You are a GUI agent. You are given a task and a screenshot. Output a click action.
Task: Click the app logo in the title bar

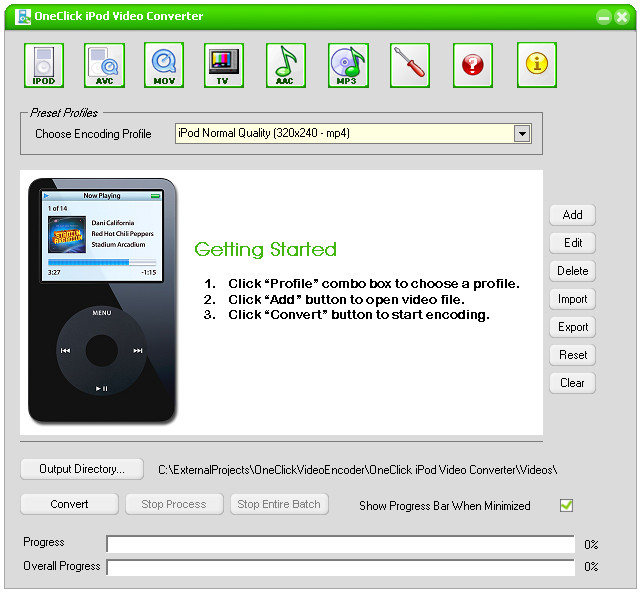point(22,17)
